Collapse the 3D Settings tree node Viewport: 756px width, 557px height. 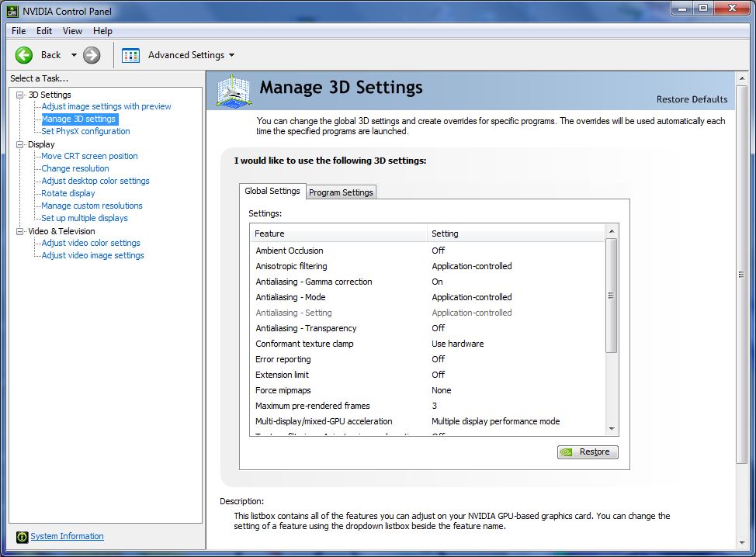tap(19, 95)
